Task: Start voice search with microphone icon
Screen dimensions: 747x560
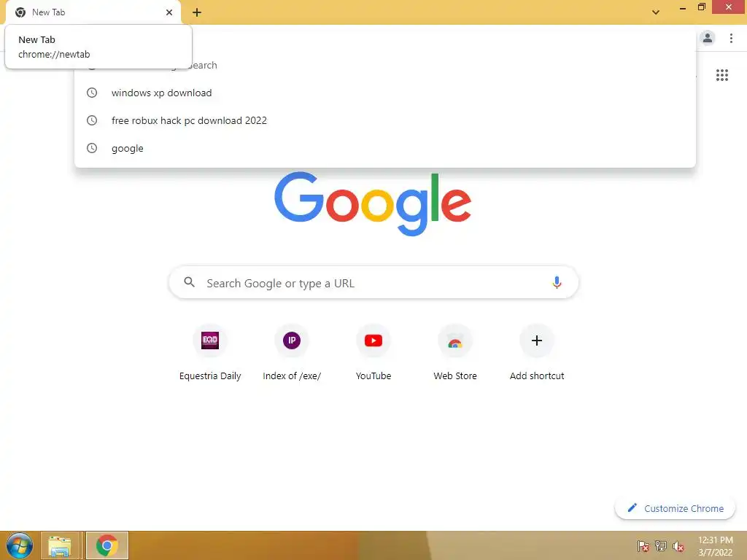Action: (x=557, y=282)
